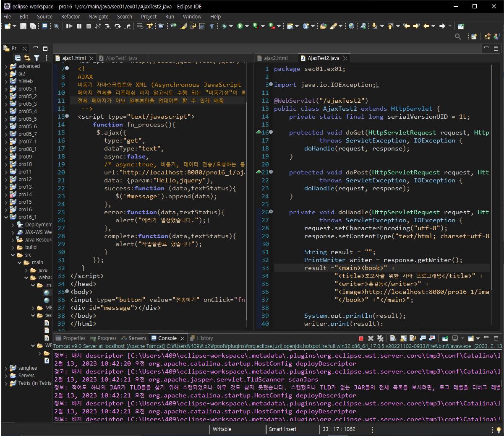The height and width of the screenshot is (436, 504).
Task: Expand the sanghee project node
Action: point(6,368)
